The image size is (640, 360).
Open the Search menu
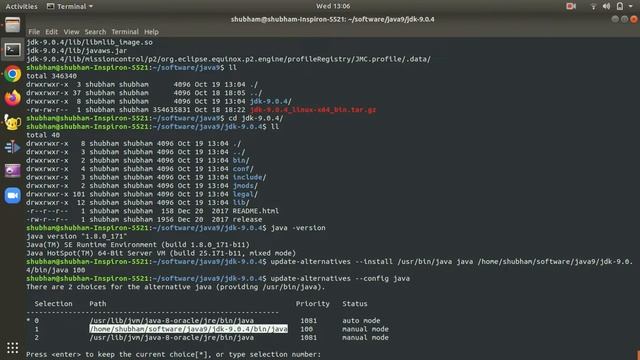pyautogui.click(x=95, y=32)
